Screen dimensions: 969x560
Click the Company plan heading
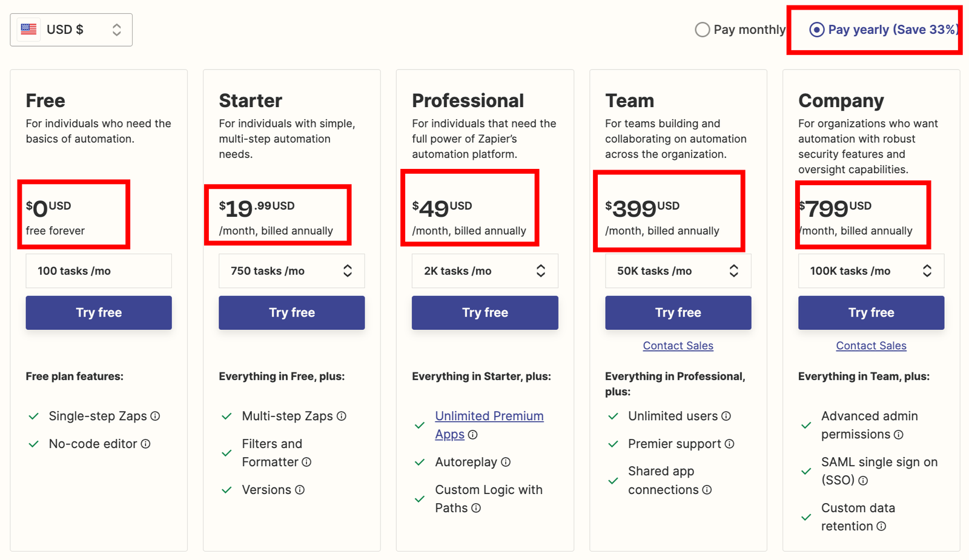coord(841,101)
